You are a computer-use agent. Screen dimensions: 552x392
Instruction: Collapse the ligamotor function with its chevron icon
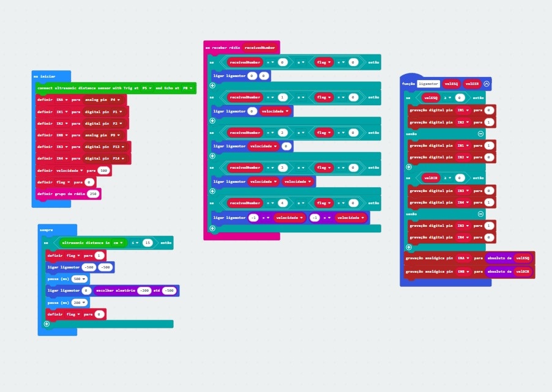click(487, 84)
